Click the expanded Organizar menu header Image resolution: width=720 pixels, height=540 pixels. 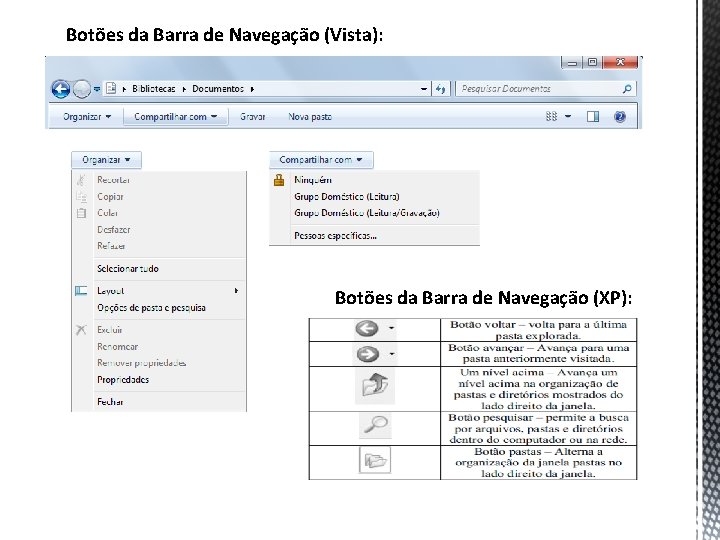point(106,160)
